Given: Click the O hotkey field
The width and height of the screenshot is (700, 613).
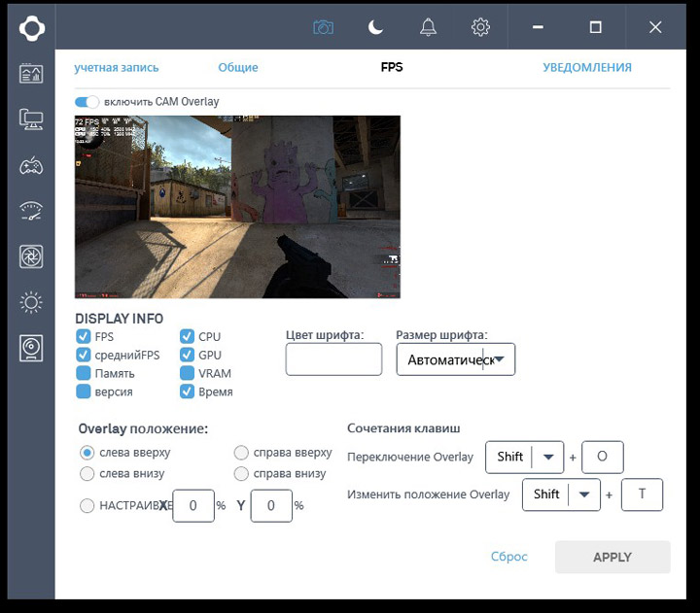Looking at the screenshot, I should (x=603, y=457).
